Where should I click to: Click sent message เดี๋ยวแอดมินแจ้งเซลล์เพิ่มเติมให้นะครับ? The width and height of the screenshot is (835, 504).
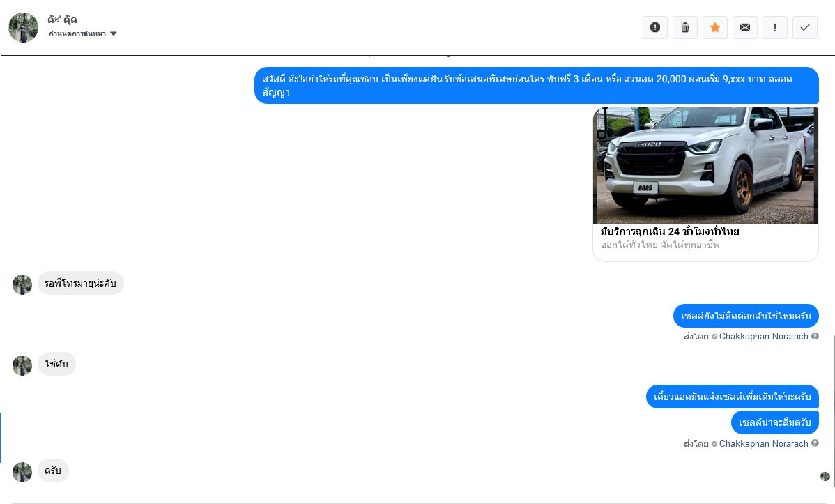coord(733,397)
